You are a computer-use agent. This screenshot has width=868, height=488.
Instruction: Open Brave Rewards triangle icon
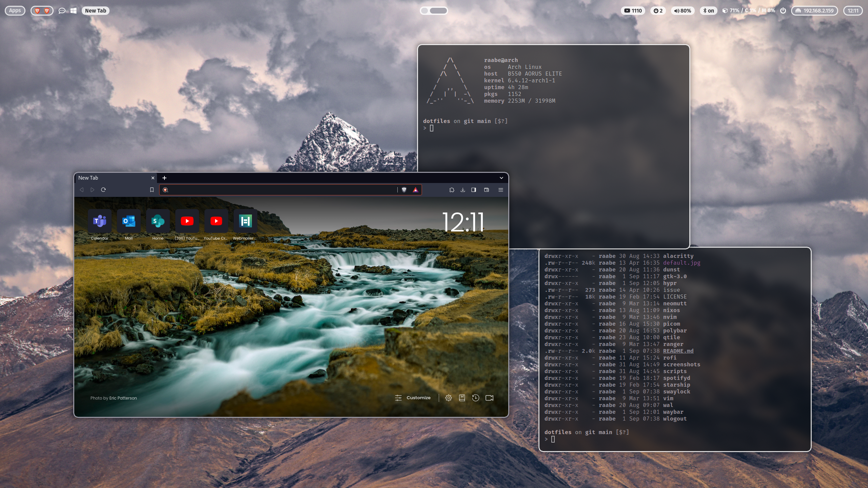(415, 190)
